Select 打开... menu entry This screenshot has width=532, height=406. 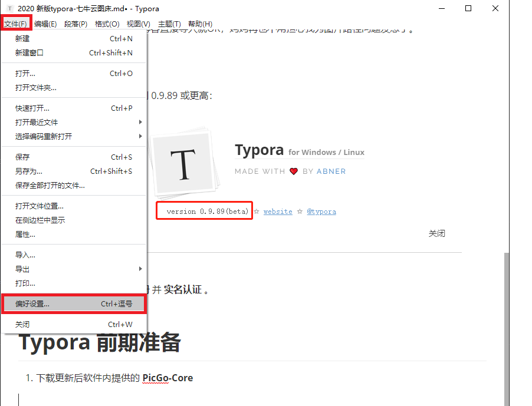[x=74, y=74]
